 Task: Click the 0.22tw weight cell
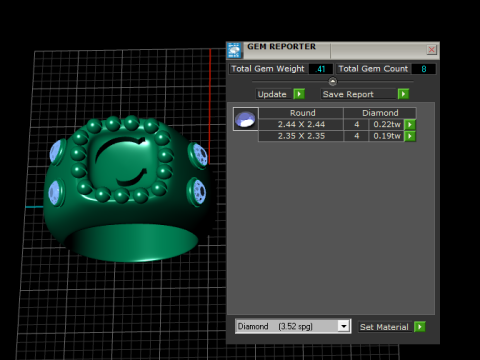[387, 125]
